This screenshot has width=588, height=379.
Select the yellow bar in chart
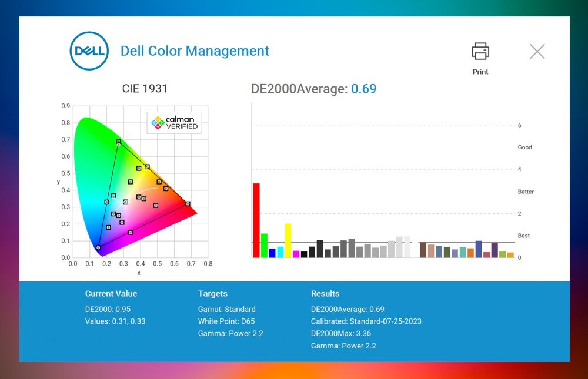coord(288,240)
